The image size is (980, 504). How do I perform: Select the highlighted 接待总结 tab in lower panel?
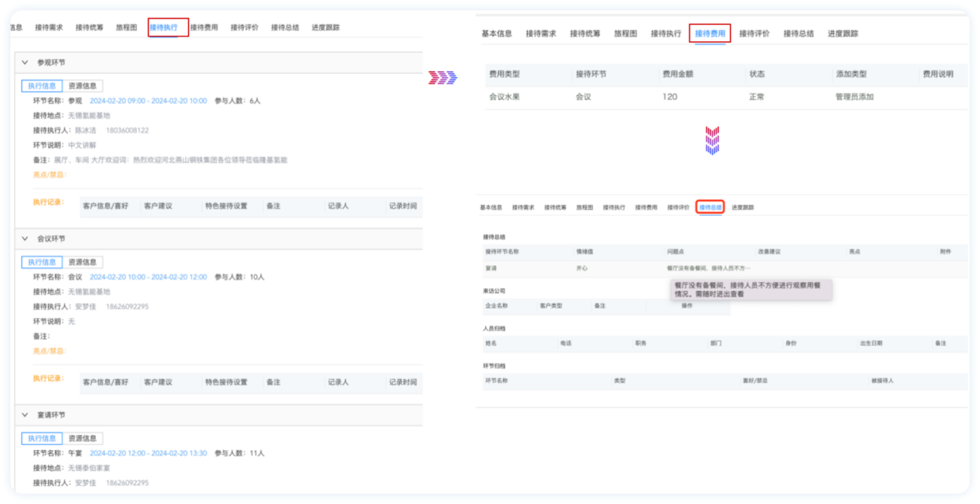point(710,207)
